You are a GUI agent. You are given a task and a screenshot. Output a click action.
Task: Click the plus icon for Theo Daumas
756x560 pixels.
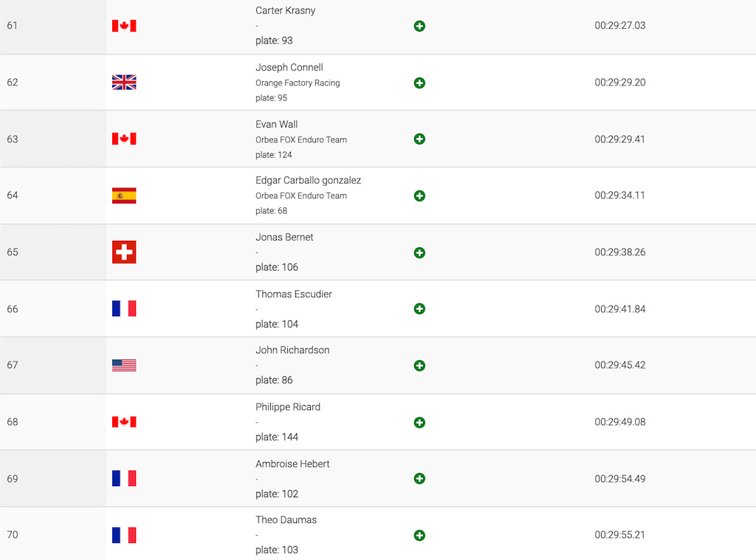pyautogui.click(x=419, y=535)
